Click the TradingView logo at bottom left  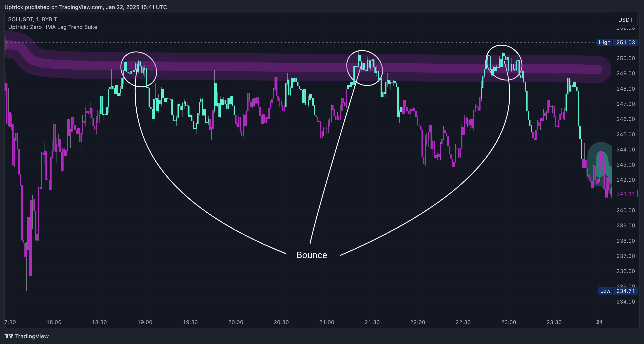click(x=27, y=336)
